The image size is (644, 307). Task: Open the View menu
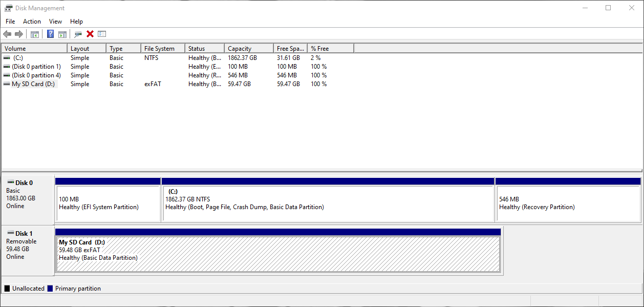[55, 22]
